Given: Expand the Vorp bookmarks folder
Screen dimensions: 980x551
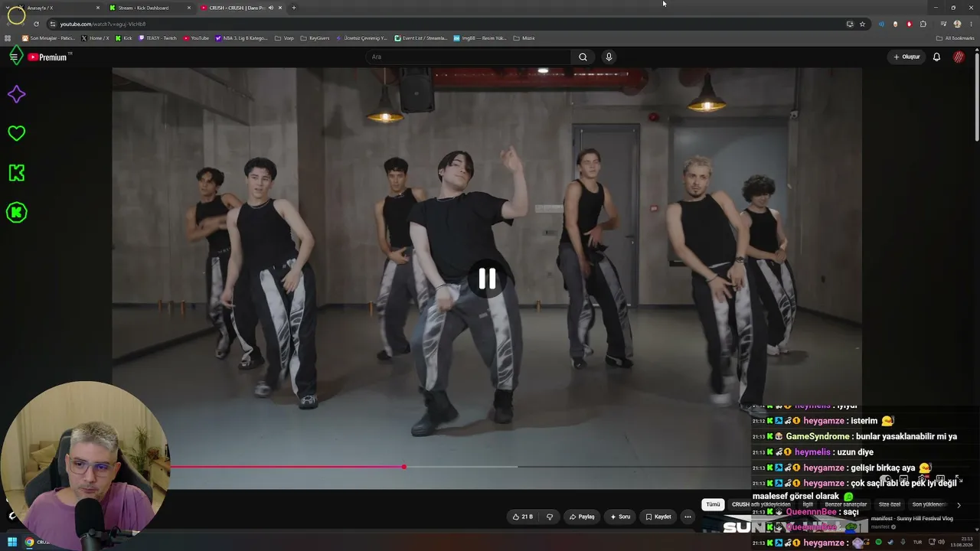Looking at the screenshot, I should click(x=284, y=37).
